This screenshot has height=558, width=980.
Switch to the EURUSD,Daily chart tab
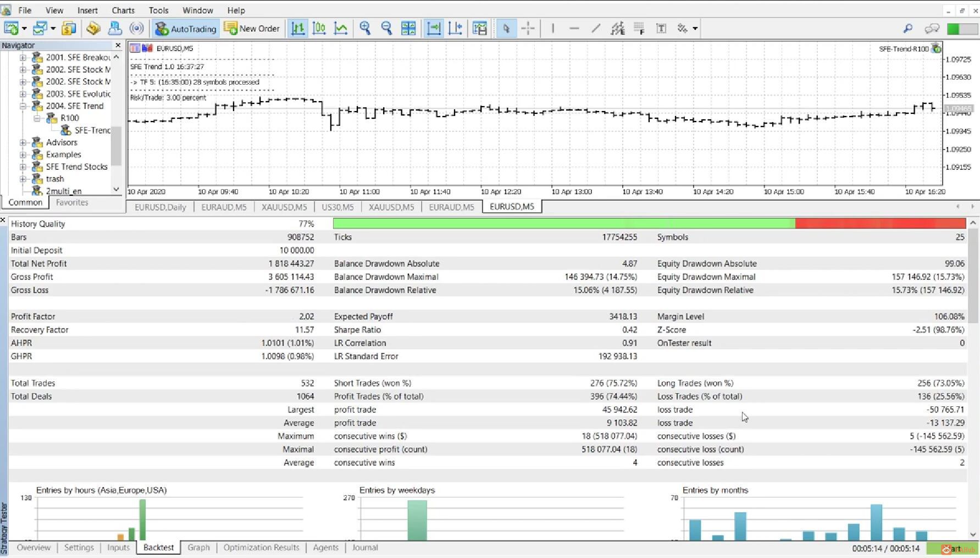tap(160, 207)
